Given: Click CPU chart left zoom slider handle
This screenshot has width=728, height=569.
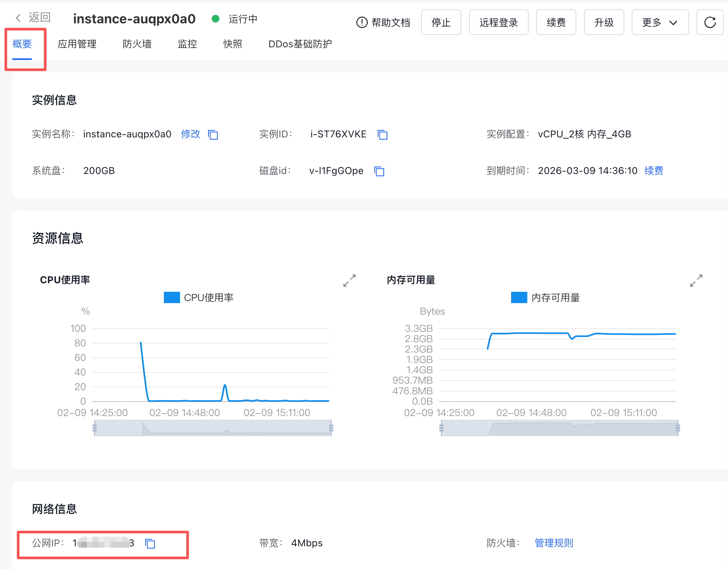Looking at the screenshot, I should [x=95, y=428].
